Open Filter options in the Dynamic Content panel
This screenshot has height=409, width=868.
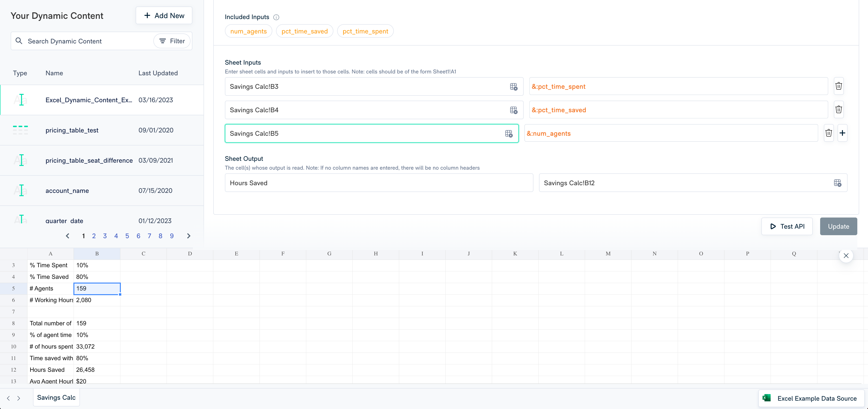[172, 41]
